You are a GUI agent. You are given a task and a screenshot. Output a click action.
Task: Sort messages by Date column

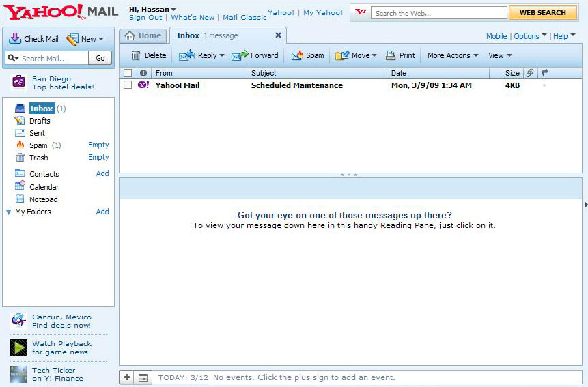coord(438,73)
